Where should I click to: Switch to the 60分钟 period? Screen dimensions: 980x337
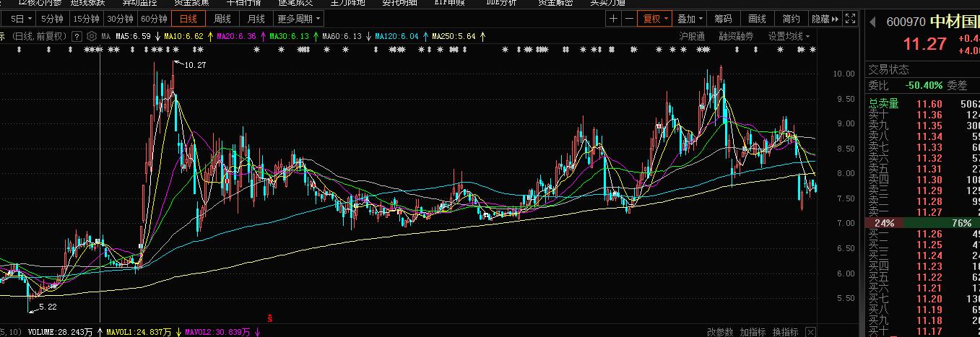click(154, 19)
